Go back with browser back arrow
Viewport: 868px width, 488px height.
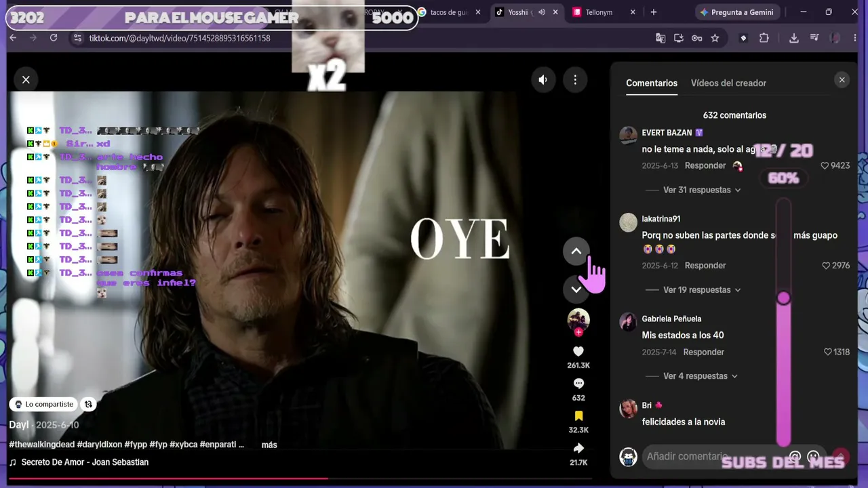(13, 38)
